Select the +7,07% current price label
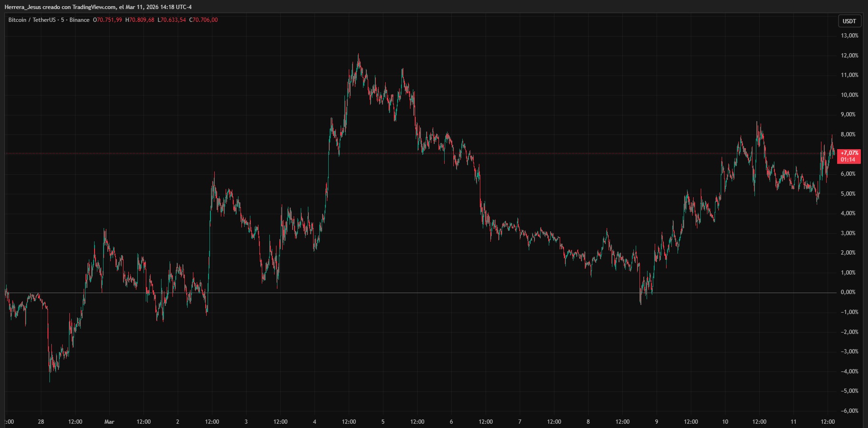 [x=849, y=153]
